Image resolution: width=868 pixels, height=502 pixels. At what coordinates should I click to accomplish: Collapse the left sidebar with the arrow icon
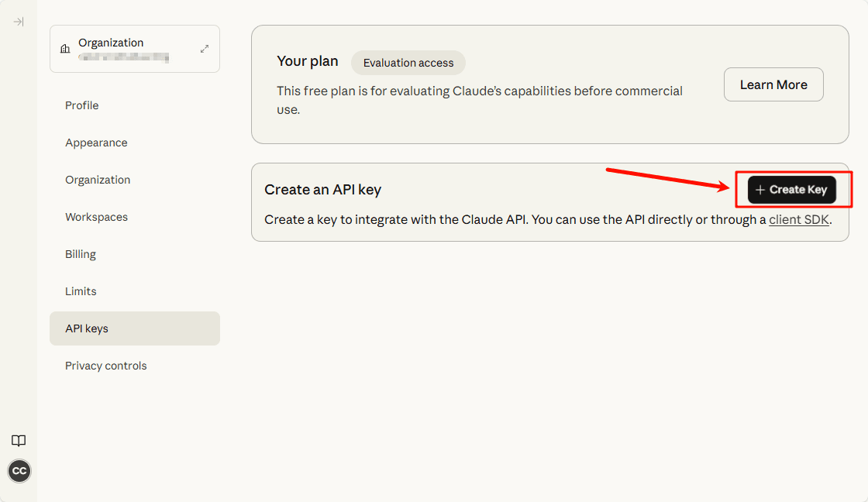pyautogui.click(x=19, y=22)
